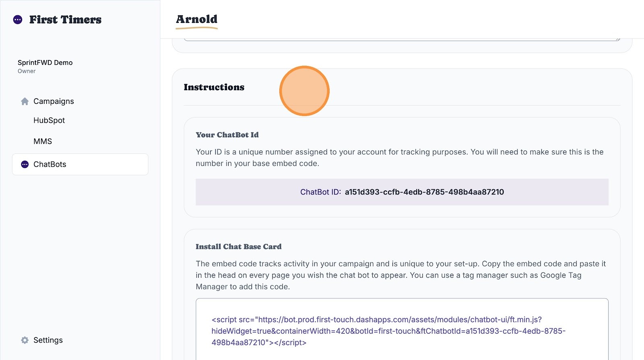644x360 pixels.
Task: Open the MMS section
Action: (43, 141)
